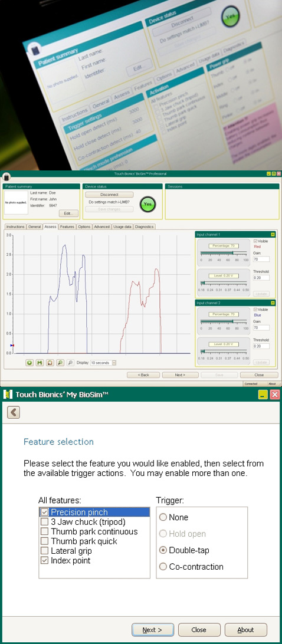Collapse the Input channel 2 panel
The image size is (282, 644).
(273, 303)
